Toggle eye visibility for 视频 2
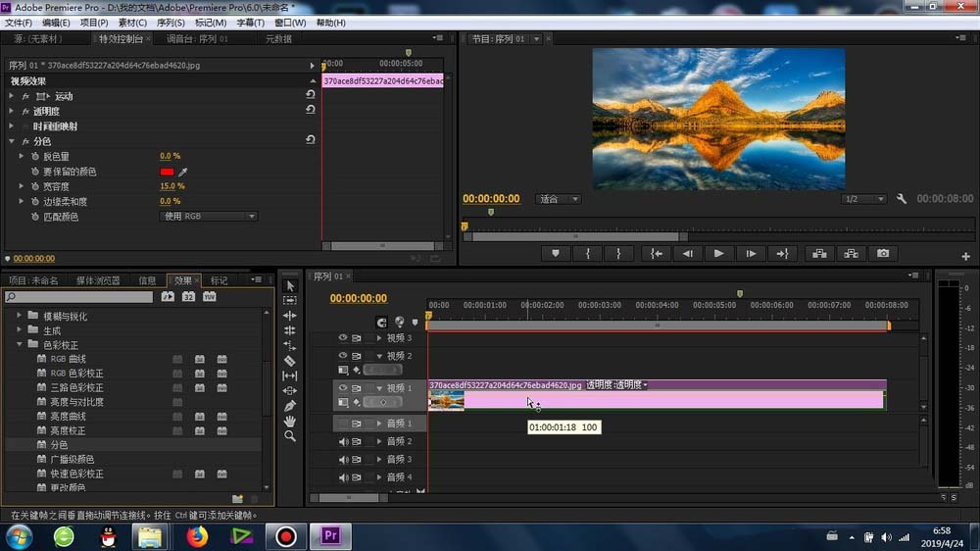Viewport: 980px width, 551px height. point(342,355)
